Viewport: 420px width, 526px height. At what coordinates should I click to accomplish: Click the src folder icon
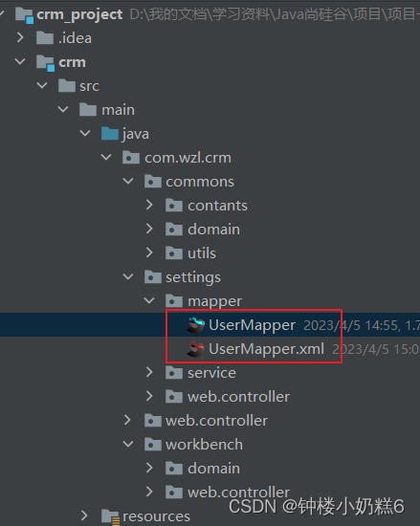(67, 86)
